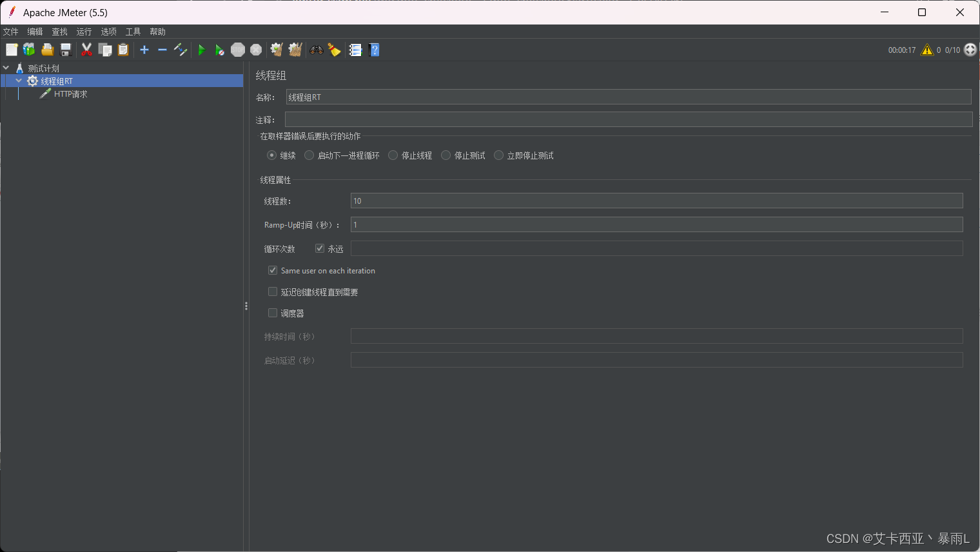Open the Function Helper list icon
This screenshot has width=980, height=552.
(x=356, y=50)
